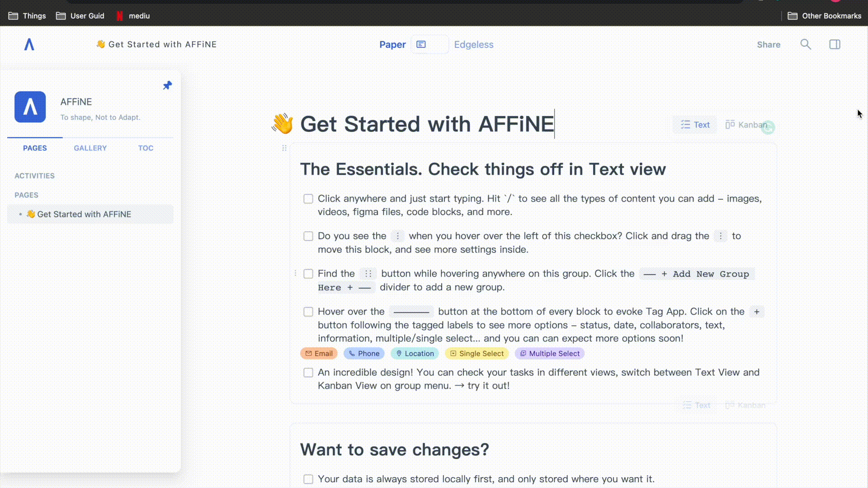Switch group to Kanban view
Viewport: 868px width, 488px height.
pyautogui.click(x=746, y=125)
